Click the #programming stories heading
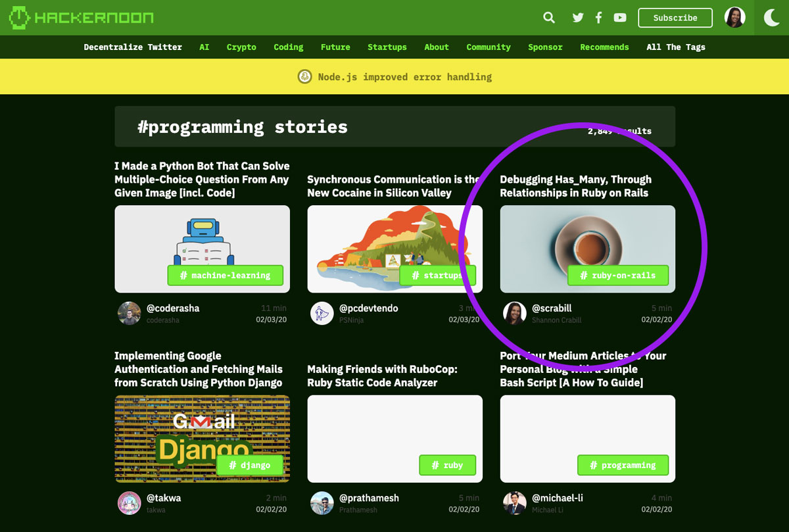789x532 pixels. [243, 126]
